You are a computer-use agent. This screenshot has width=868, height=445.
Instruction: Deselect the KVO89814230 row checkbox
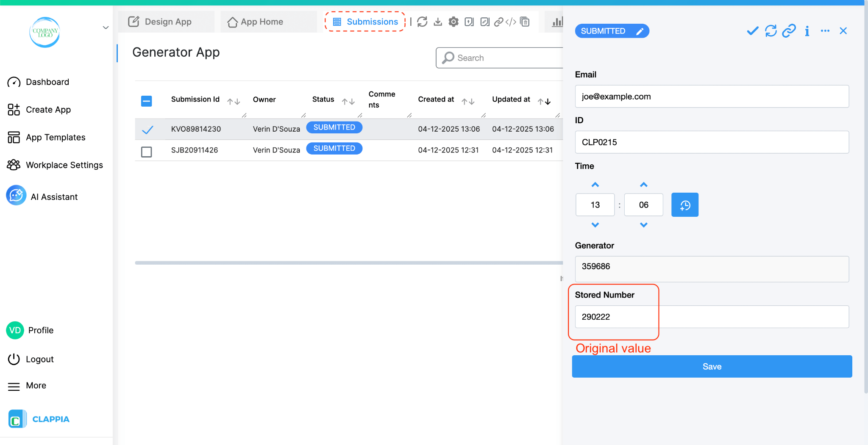(147, 130)
